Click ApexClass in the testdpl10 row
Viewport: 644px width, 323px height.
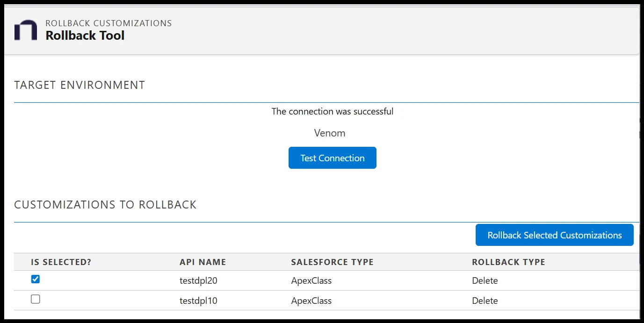pyautogui.click(x=311, y=301)
